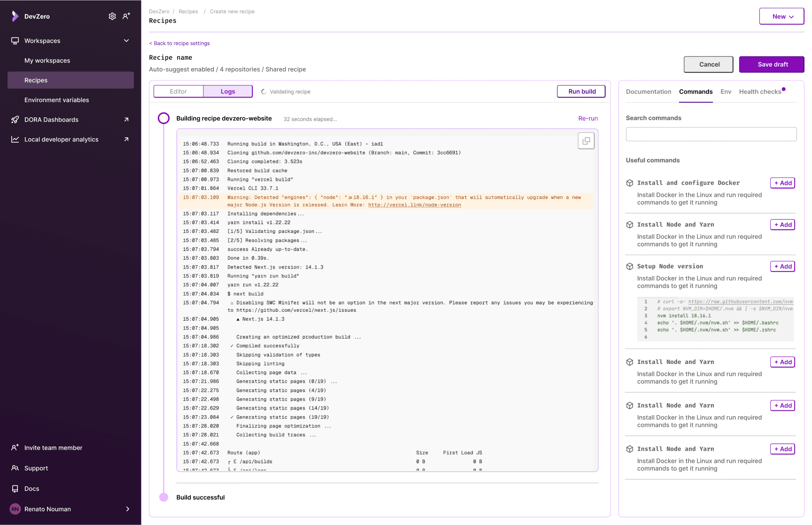Open the vercel.link/node-version warning link
This screenshot has width=812, height=525.
click(x=415, y=205)
